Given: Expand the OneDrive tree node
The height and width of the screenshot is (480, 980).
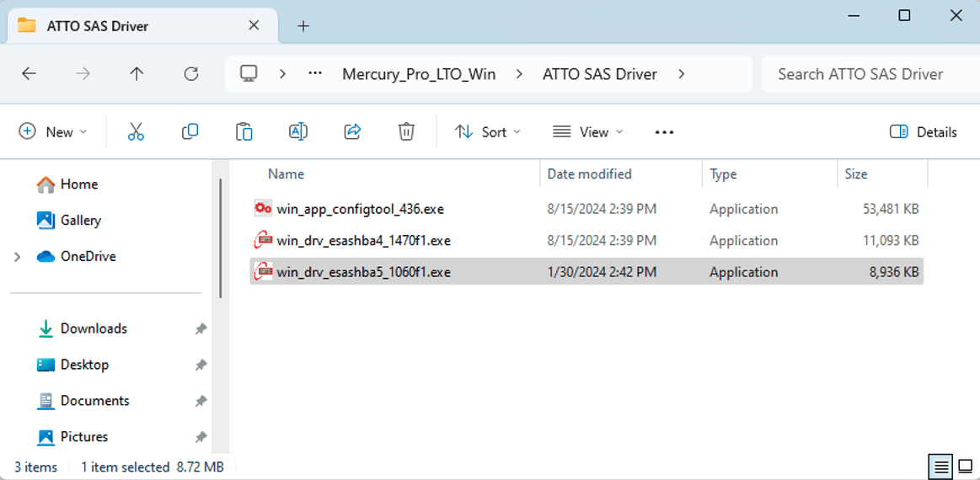Looking at the screenshot, I should 18,257.
